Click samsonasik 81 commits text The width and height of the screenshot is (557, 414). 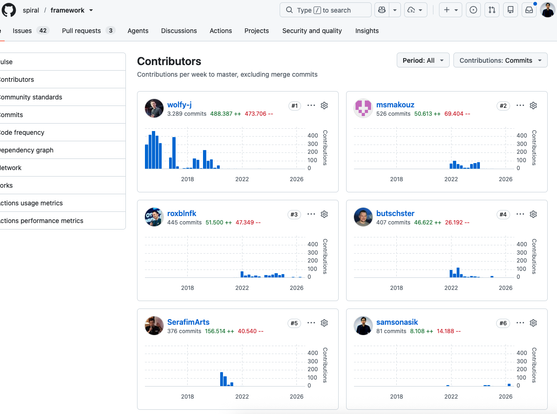[x=391, y=331]
